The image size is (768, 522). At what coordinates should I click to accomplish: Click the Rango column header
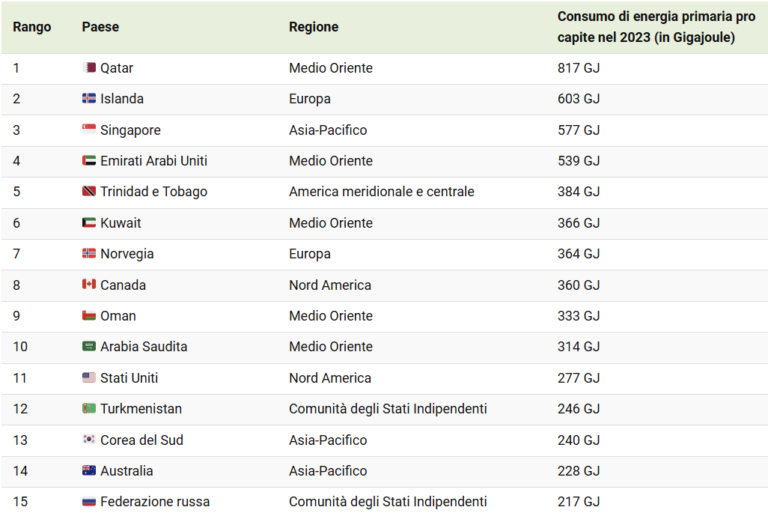32,27
